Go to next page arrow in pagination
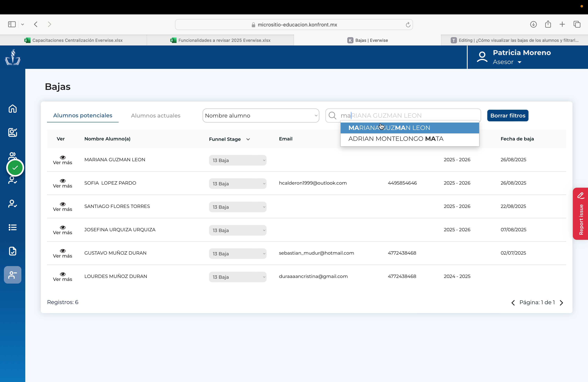 click(x=562, y=303)
